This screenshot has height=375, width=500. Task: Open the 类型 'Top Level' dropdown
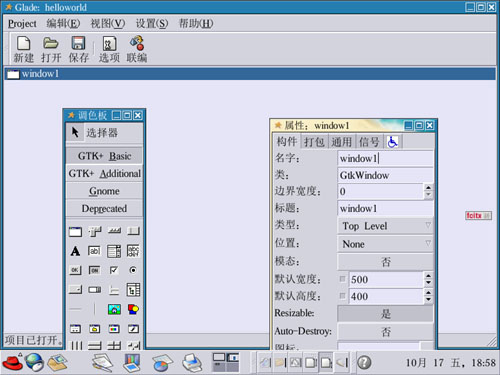point(385,226)
